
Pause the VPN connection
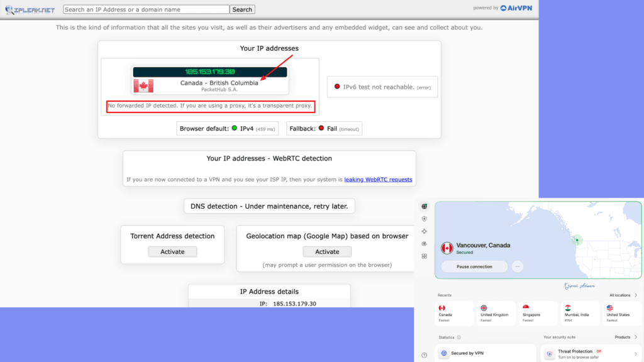[474, 266]
